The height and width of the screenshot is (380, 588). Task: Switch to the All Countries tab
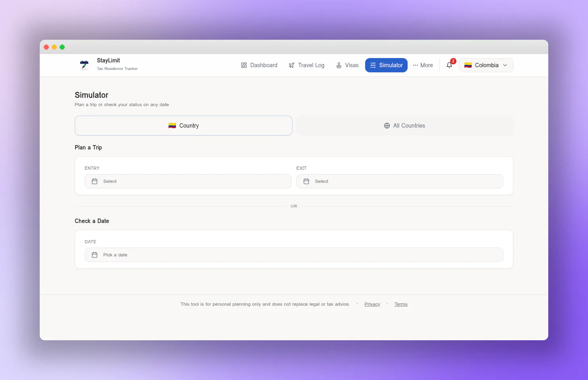404,126
